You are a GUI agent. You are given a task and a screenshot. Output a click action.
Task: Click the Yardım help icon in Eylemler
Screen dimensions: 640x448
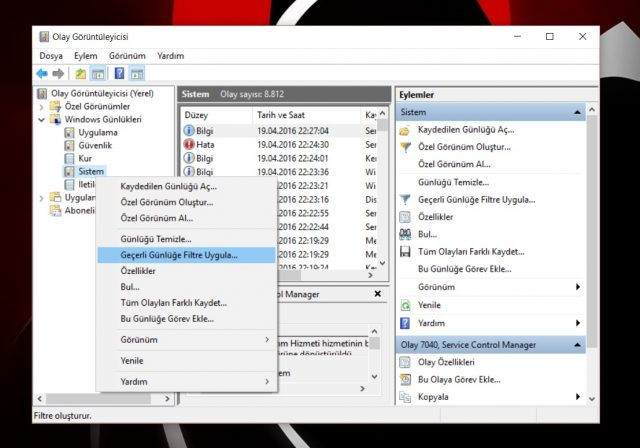405,323
